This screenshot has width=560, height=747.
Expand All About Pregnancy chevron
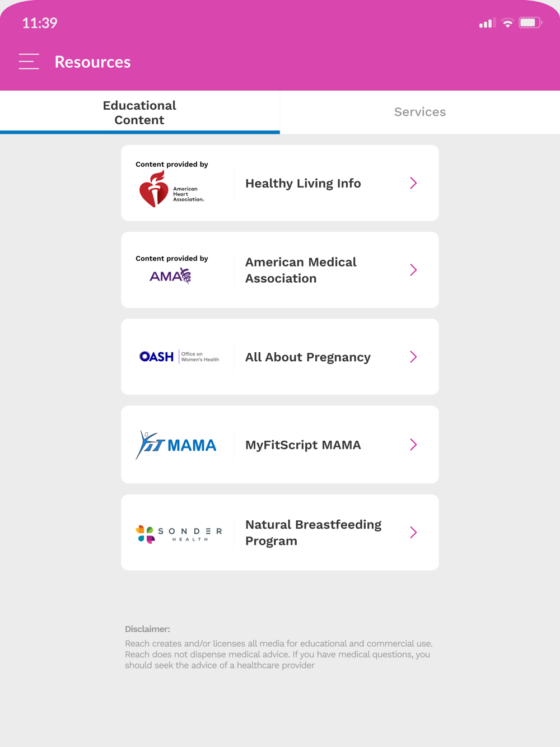click(413, 357)
